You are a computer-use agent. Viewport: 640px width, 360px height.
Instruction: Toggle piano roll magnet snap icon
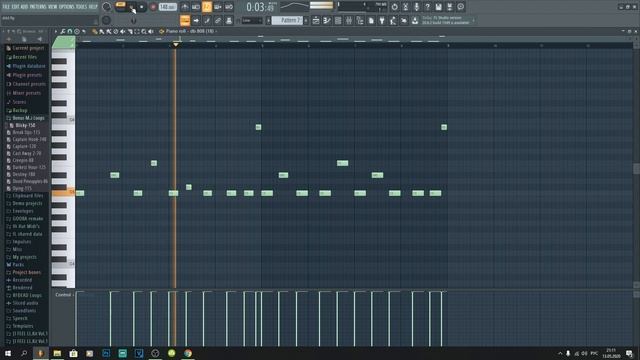click(x=70, y=31)
